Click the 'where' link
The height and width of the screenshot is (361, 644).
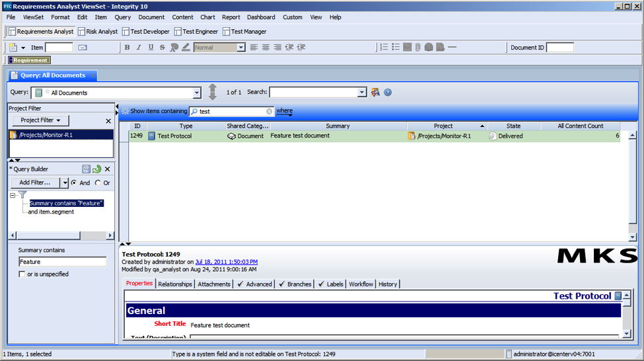point(284,110)
